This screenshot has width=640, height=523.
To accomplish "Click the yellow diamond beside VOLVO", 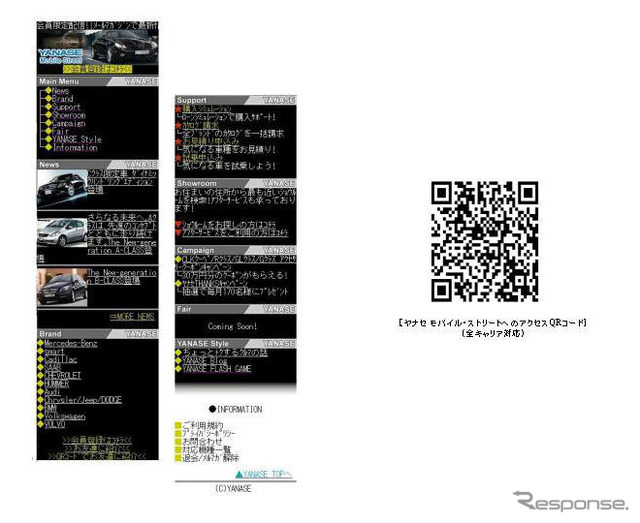I will pyautogui.click(x=40, y=424).
